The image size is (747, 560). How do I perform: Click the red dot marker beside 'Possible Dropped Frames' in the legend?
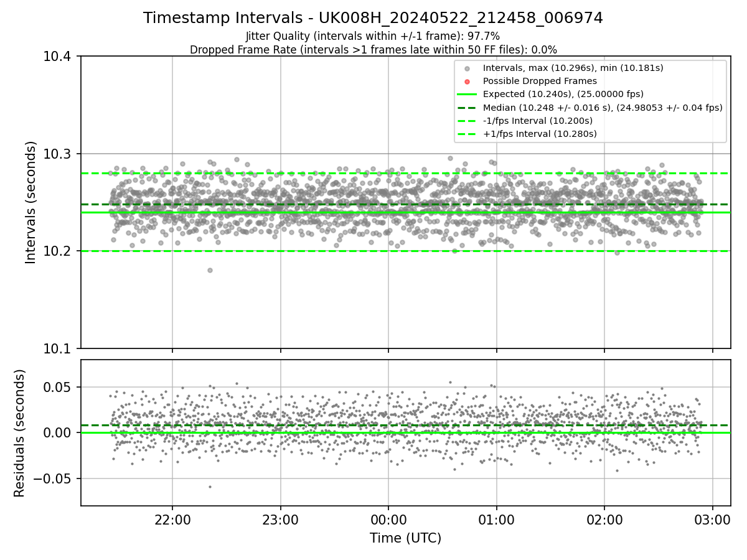(x=467, y=82)
